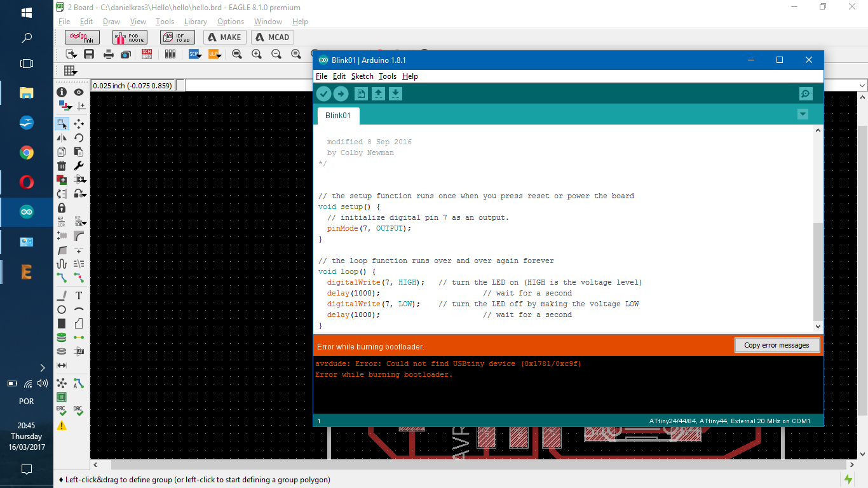Viewport: 868px width, 488px height.
Task: Open the Arduino Serial Monitor
Action: click(806, 94)
